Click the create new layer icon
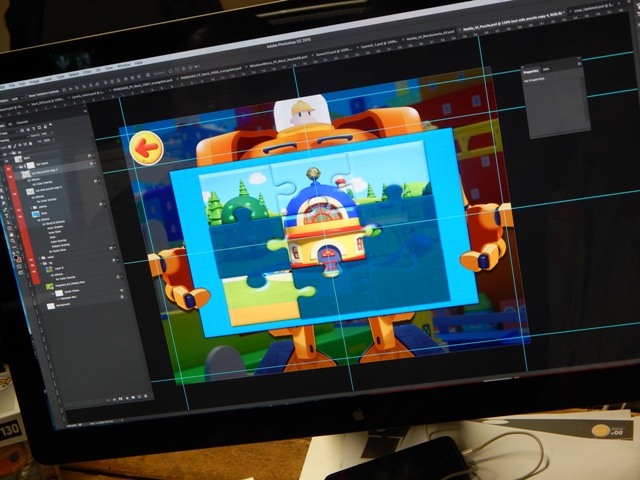Image resolution: width=640 pixels, height=480 pixels. [139, 397]
